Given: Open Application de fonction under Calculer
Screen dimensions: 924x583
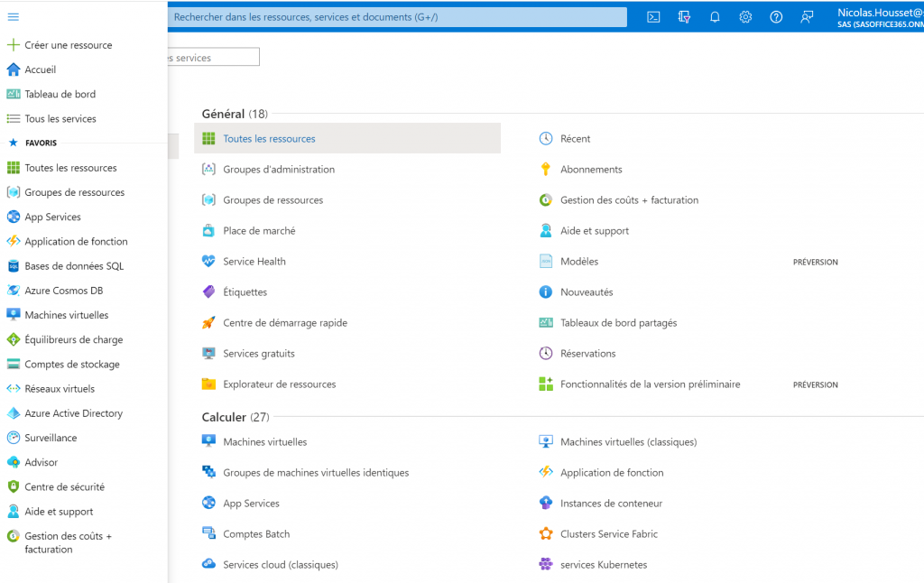Looking at the screenshot, I should click(x=612, y=473).
